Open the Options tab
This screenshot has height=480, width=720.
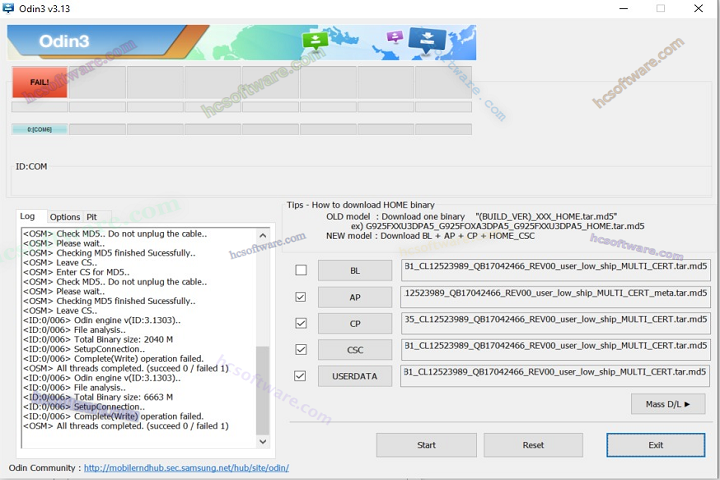tap(65, 217)
